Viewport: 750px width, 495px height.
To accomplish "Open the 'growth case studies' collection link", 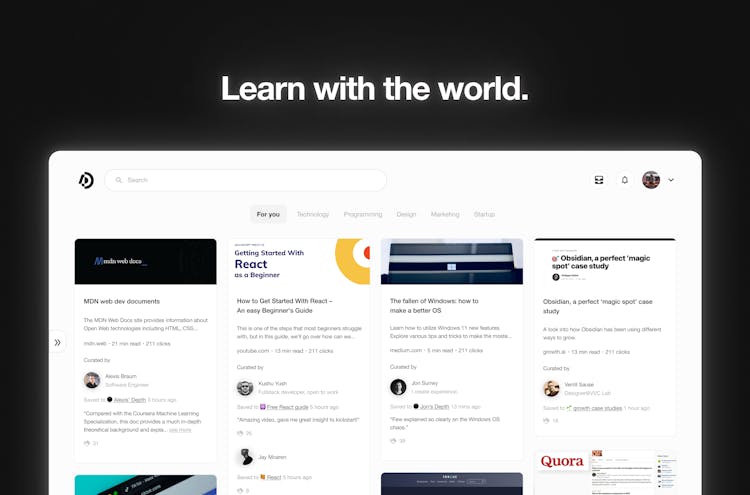I will click(597, 408).
